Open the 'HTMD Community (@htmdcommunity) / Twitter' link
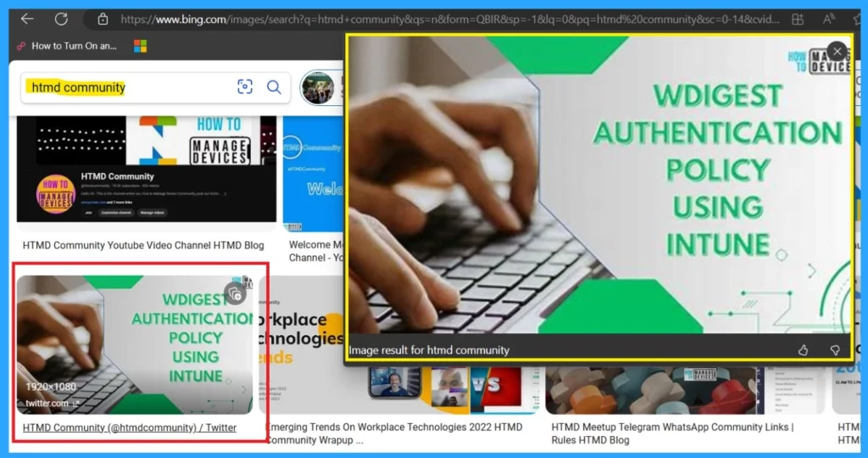Image resolution: width=868 pixels, height=458 pixels. [130, 427]
